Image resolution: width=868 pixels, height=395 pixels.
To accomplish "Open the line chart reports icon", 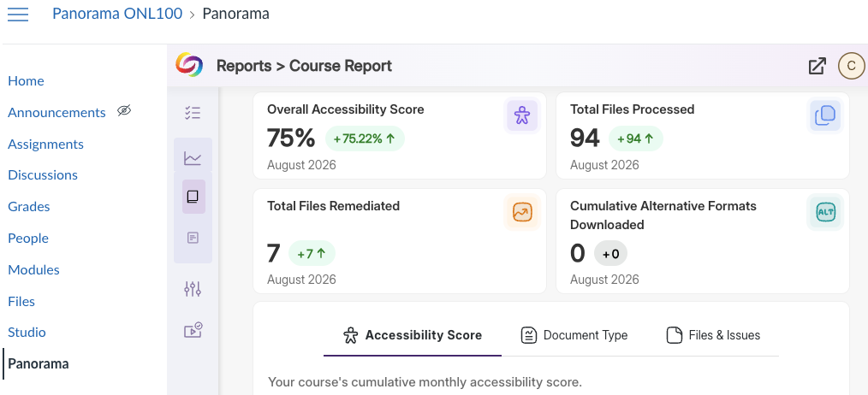I will tap(193, 159).
